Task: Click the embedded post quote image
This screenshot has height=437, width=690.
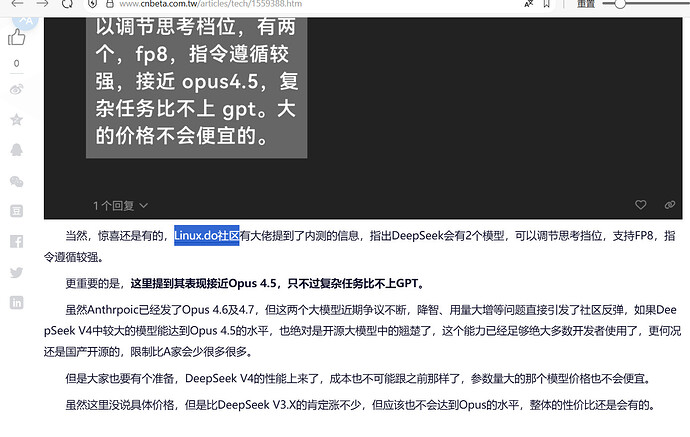Action: pos(196,86)
